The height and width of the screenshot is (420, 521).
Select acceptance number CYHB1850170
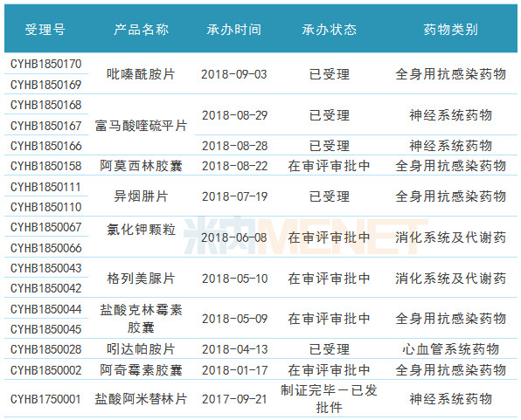(x=45, y=64)
